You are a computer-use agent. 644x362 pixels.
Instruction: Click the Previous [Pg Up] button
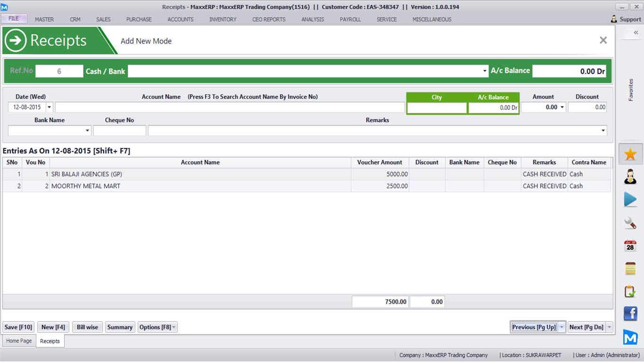(534, 327)
